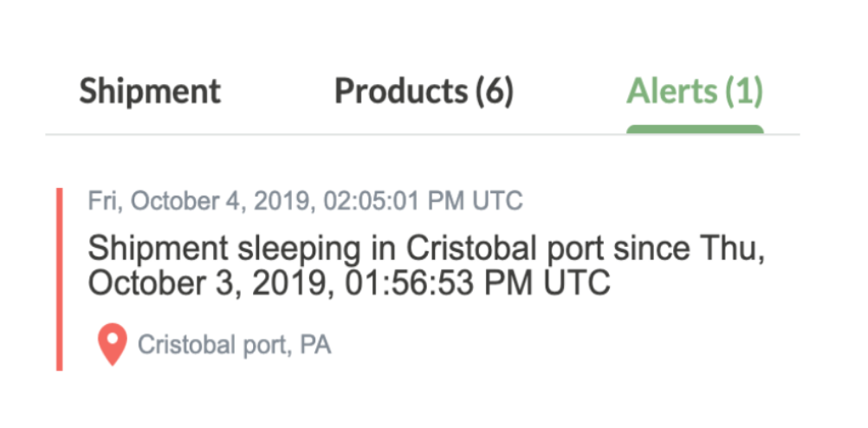868x428 pixels.
Task: Click the gray divider line below Products tab
Action: (423, 134)
